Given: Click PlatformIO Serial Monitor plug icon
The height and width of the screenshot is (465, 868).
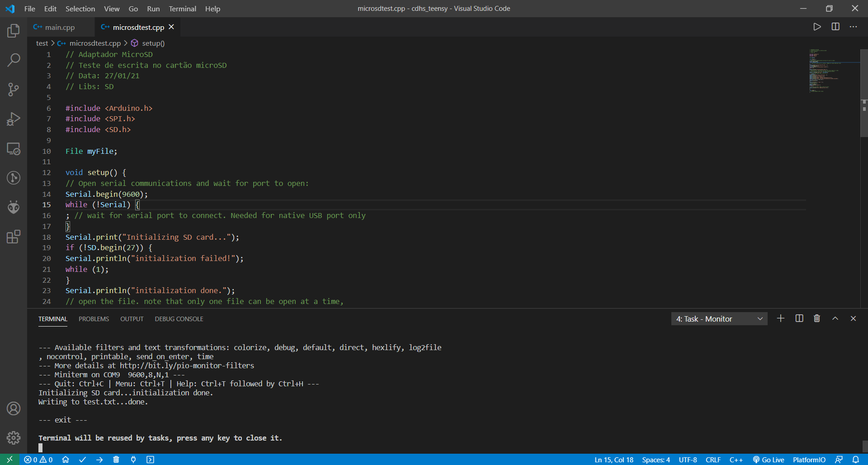Looking at the screenshot, I should pyautogui.click(x=133, y=460).
